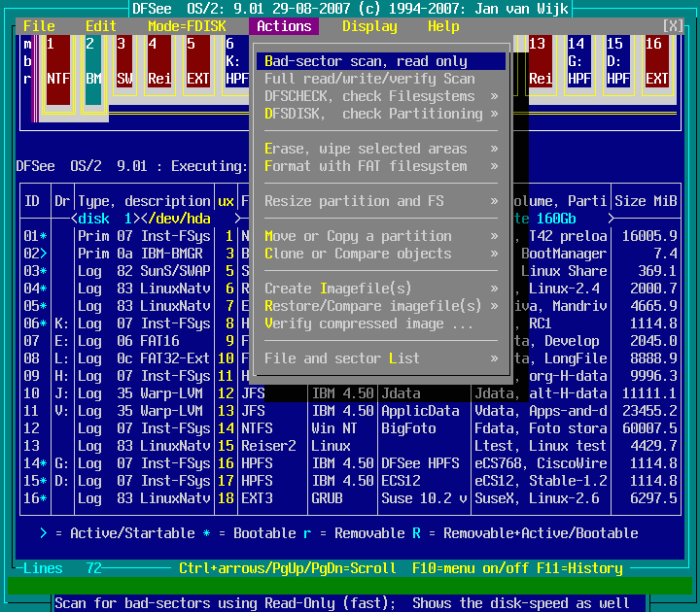Open the Display menu

[x=369, y=26]
